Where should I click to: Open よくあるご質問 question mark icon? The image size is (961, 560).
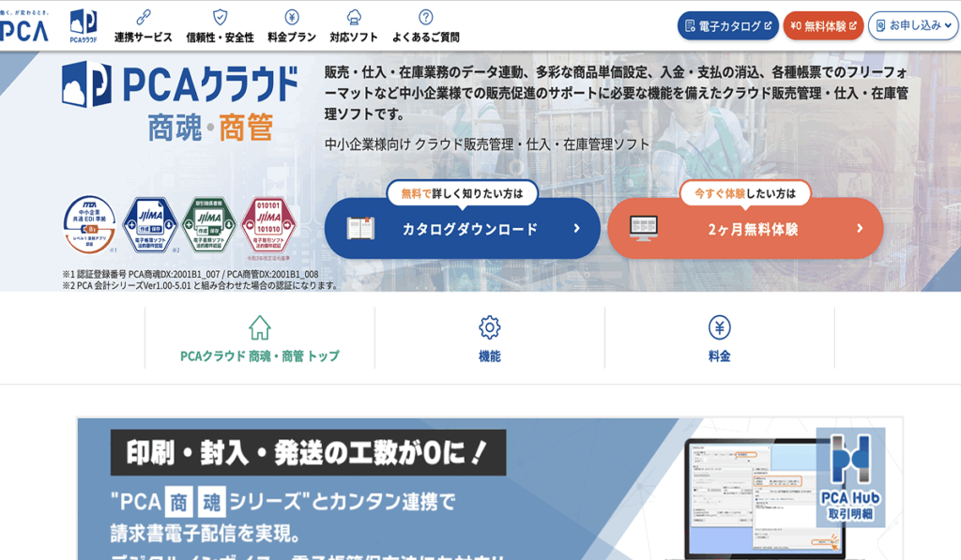425,17
